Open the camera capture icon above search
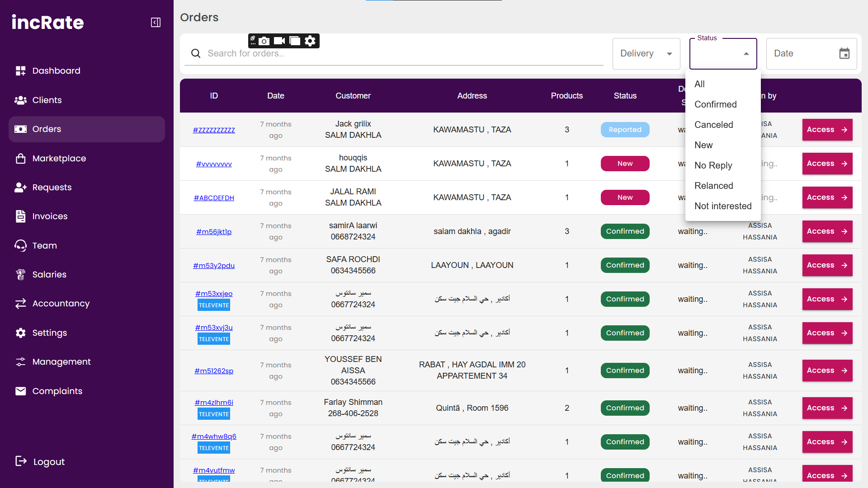Screen dimensions: 868x488 264,41
